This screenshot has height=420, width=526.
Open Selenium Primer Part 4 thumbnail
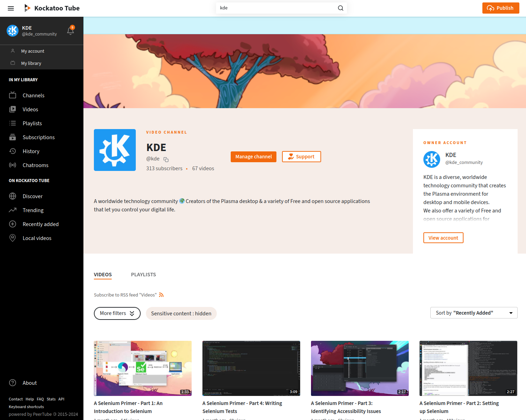pos(251,368)
